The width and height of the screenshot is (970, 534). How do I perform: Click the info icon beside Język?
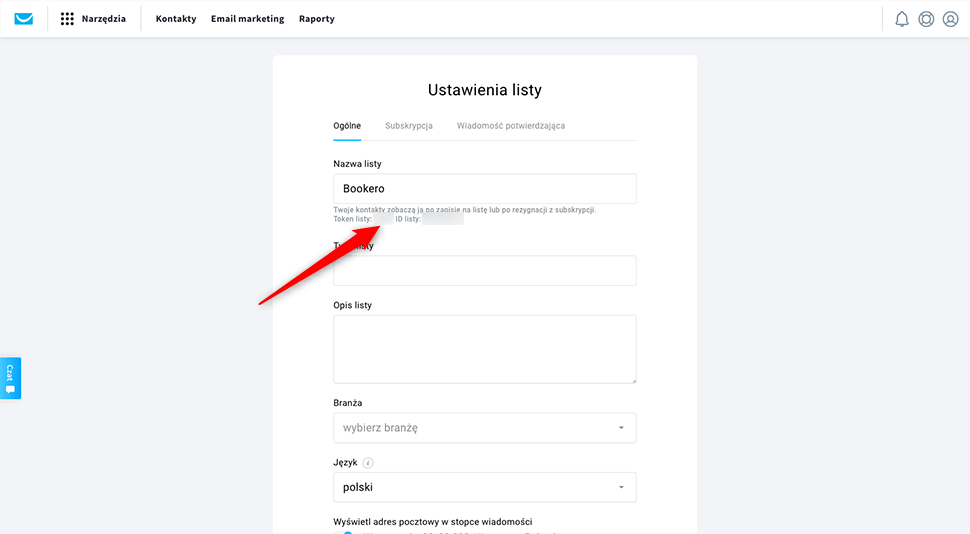click(x=368, y=463)
